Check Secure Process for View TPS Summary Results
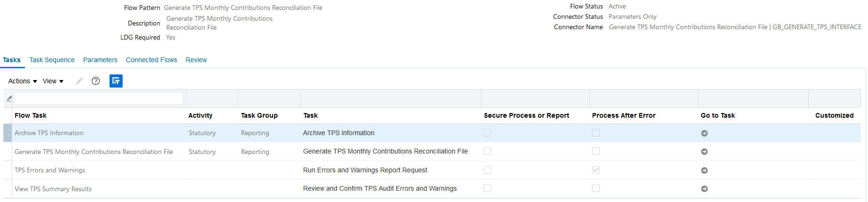This screenshot has height=202, width=868. coord(487,188)
